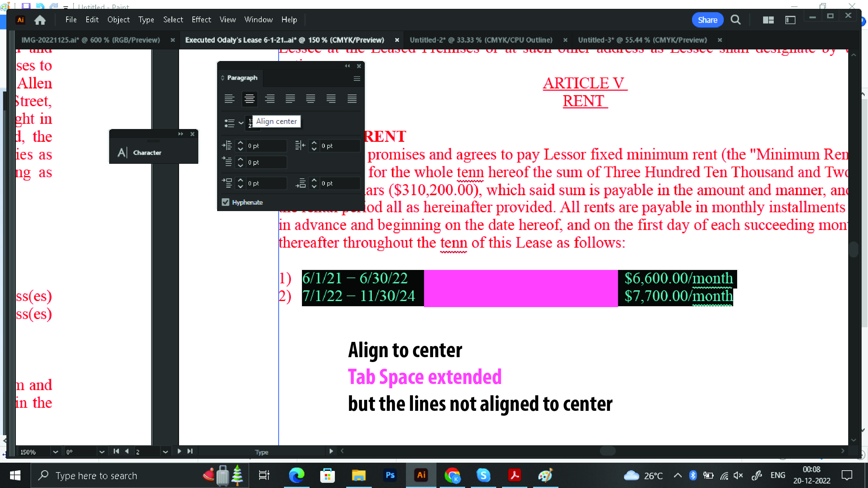
Task: Go to first artboard using navigation button
Action: point(116,451)
